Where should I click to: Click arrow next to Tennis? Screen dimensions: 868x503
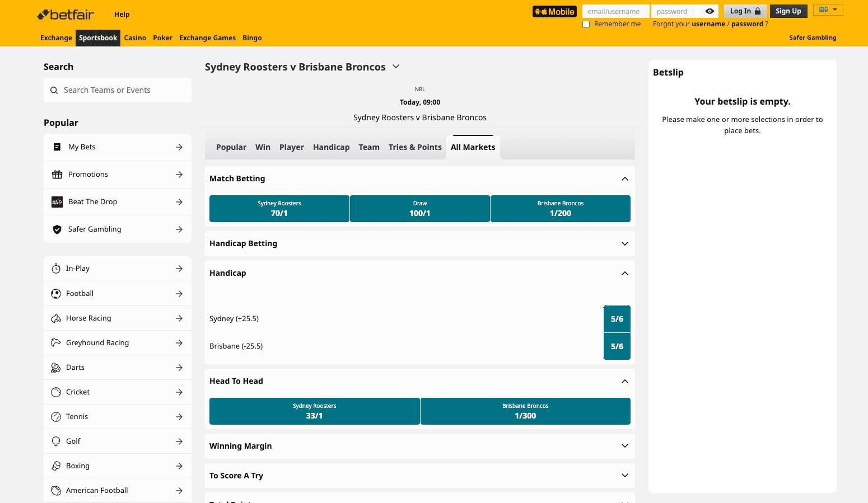pos(179,417)
